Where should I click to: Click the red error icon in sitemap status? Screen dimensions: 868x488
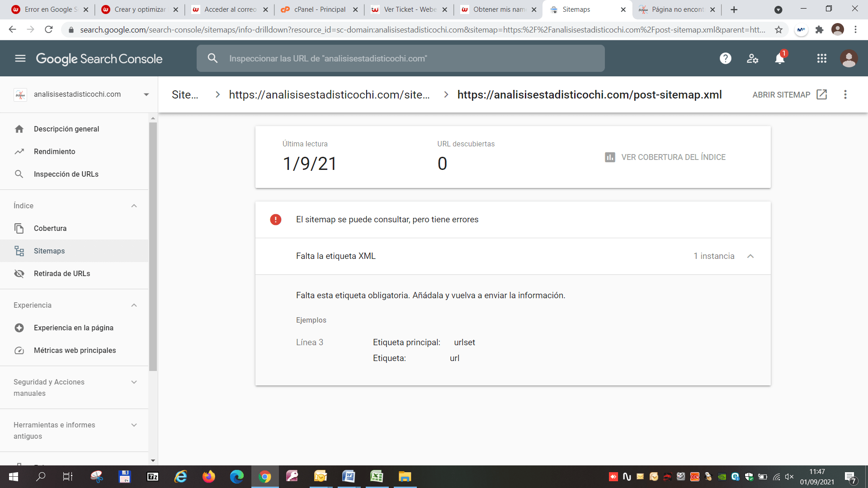point(276,220)
